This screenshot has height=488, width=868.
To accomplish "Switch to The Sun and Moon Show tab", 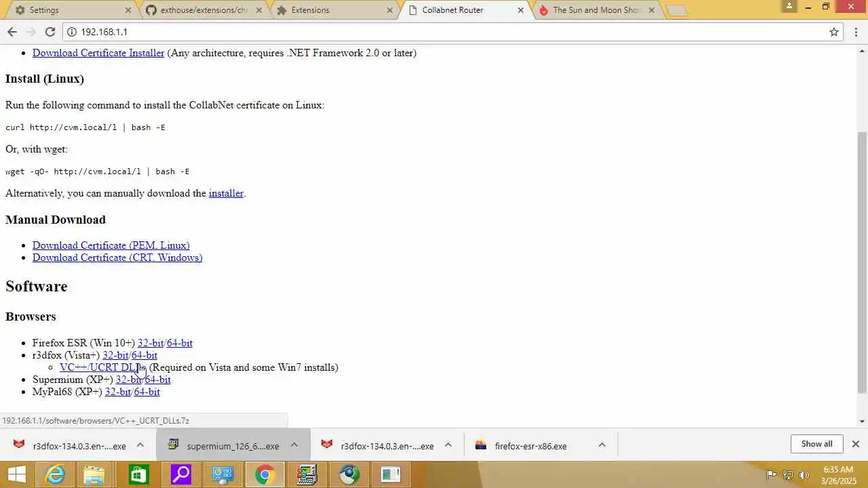I will [597, 10].
